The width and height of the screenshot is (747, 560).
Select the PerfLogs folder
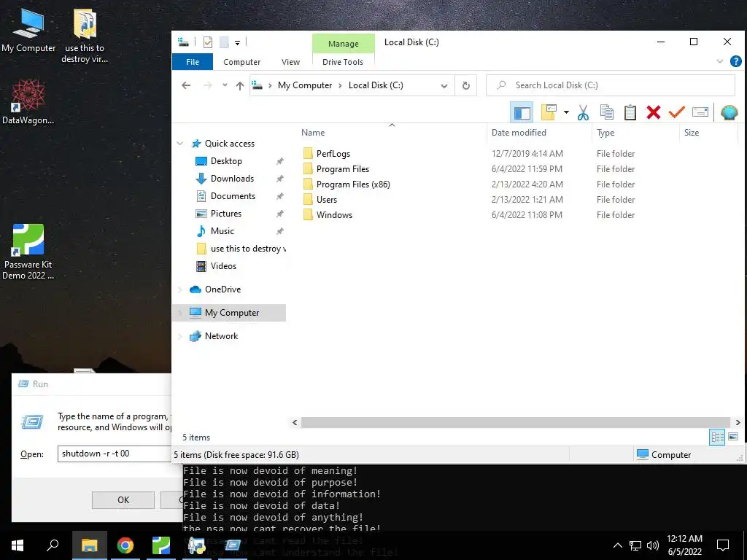point(333,153)
